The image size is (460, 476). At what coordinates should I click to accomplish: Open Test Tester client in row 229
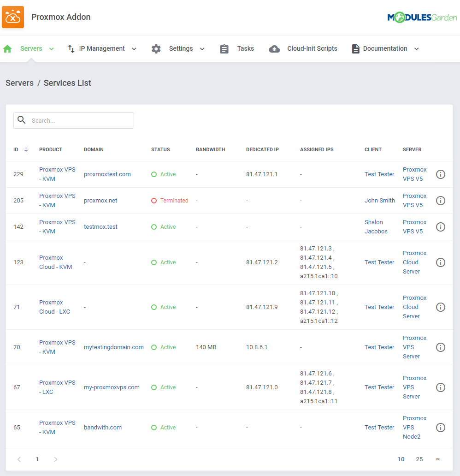[379, 174]
